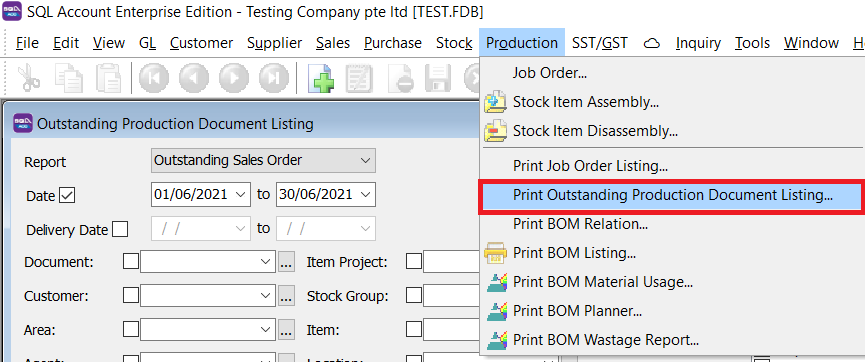Click the Paste clipboard toolbar icon

pyautogui.click(x=109, y=77)
